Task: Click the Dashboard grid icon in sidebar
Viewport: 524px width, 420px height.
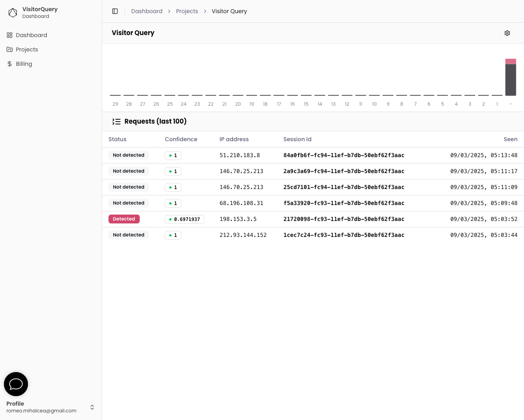Action: click(10, 35)
